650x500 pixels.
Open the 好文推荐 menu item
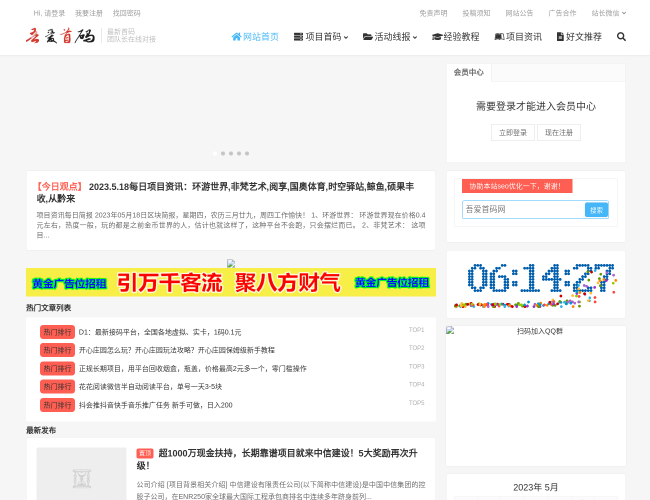pos(579,37)
